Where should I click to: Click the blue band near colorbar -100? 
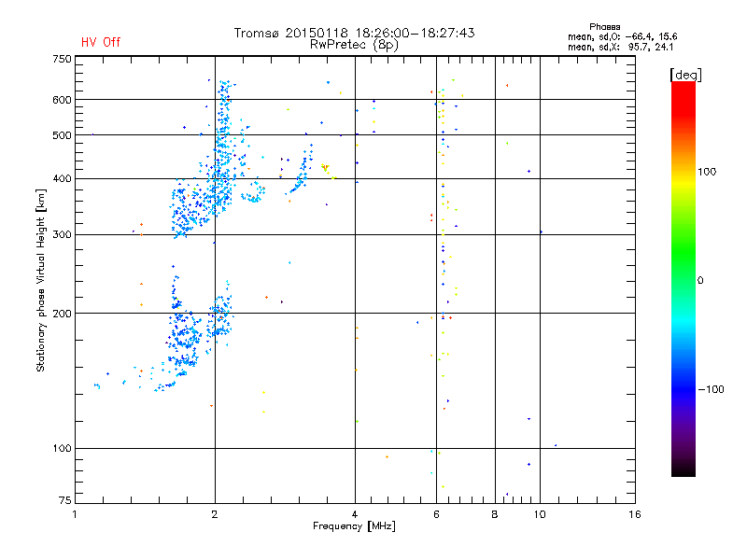pos(684,388)
